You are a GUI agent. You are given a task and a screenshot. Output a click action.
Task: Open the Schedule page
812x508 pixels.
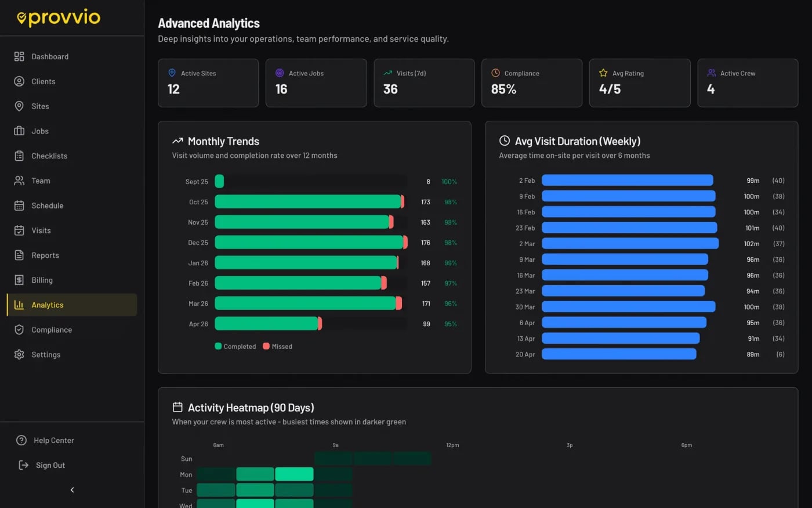72,206
